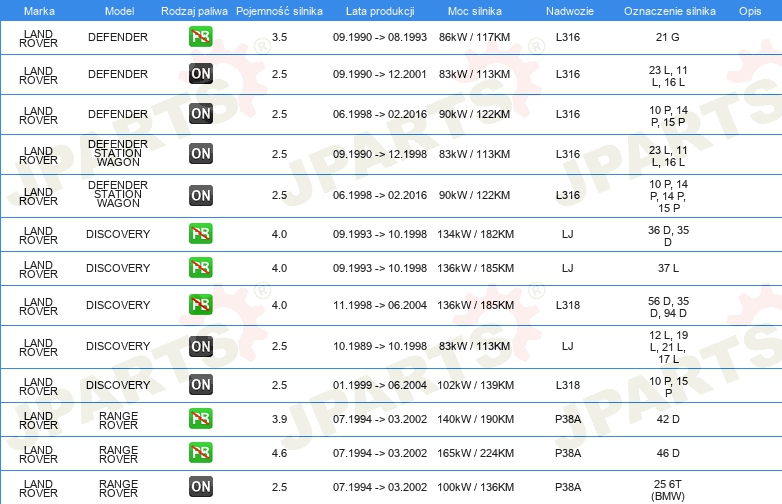Click the Moc silnika column header
Image resolution: width=782 pixels, height=504 pixels.
tap(475, 11)
